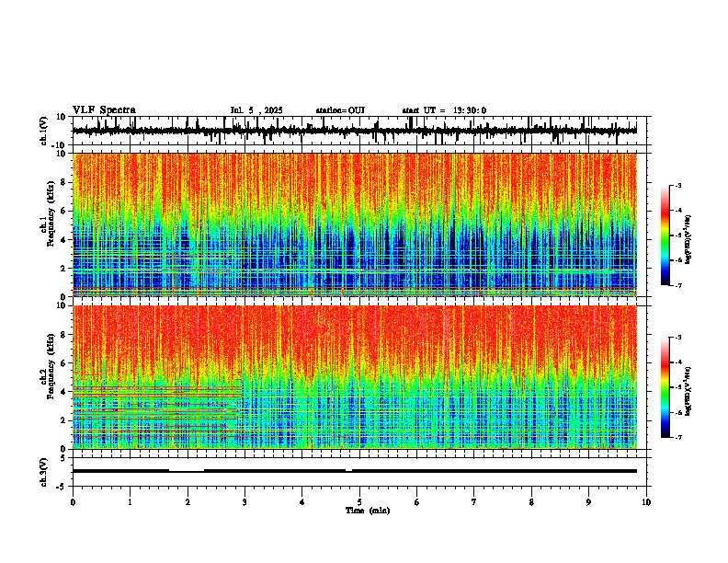Click "-7" label on ch.1 color bar

678,285
